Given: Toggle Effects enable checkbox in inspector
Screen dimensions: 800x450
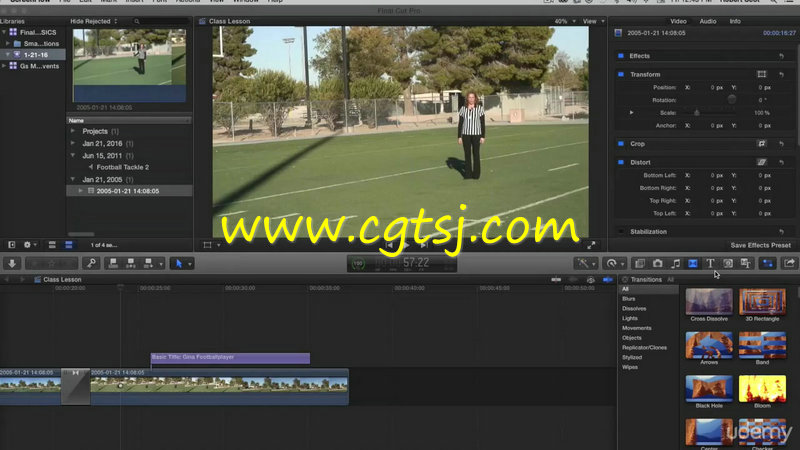Looking at the screenshot, I should (x=621, y=56).
